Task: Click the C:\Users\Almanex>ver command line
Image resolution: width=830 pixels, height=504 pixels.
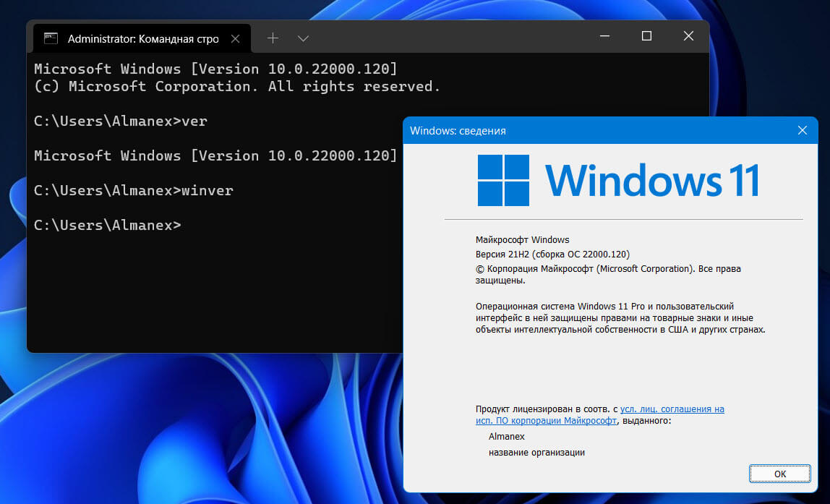Action: click(121, 121)
